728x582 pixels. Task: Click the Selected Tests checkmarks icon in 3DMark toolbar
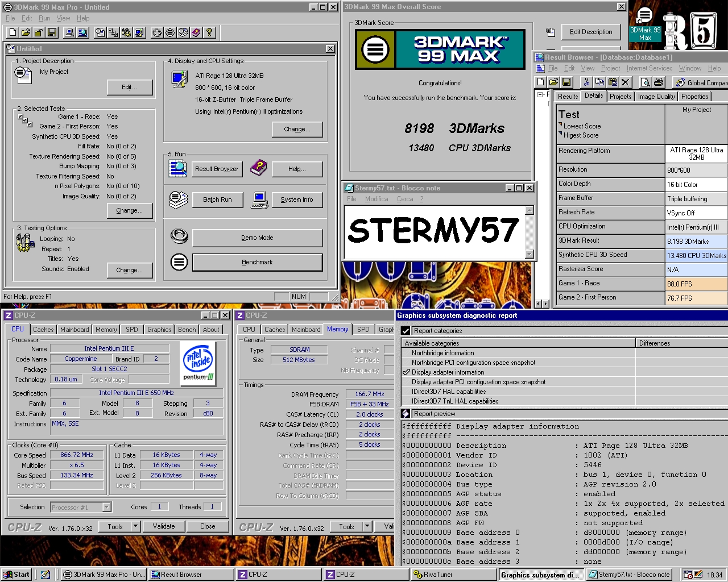(x=113, y=32)
